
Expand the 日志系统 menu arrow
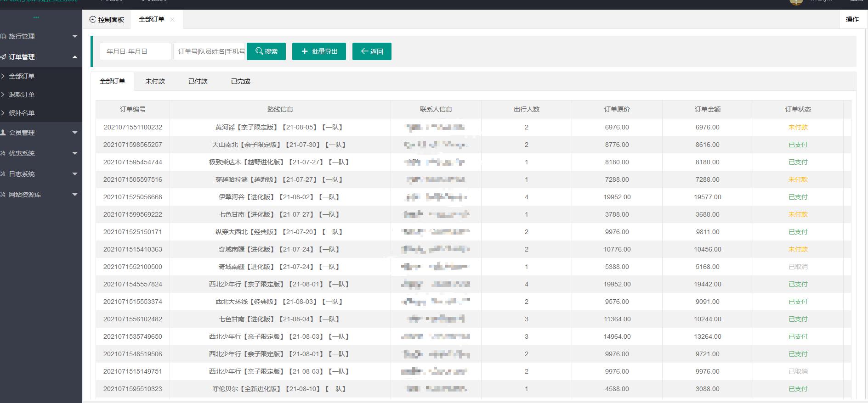coord(75,174)
